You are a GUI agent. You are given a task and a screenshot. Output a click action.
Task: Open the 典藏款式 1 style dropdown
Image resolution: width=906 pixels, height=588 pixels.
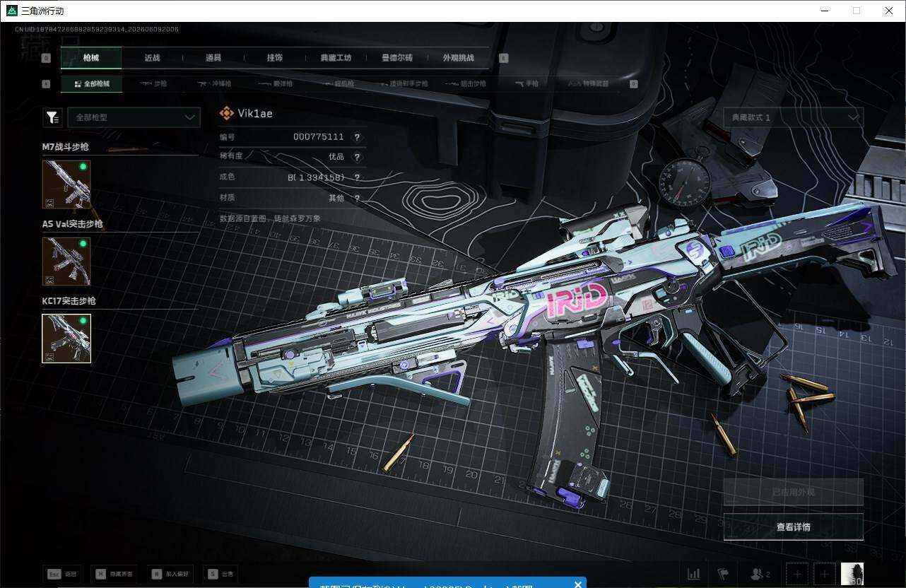(793, 117)
